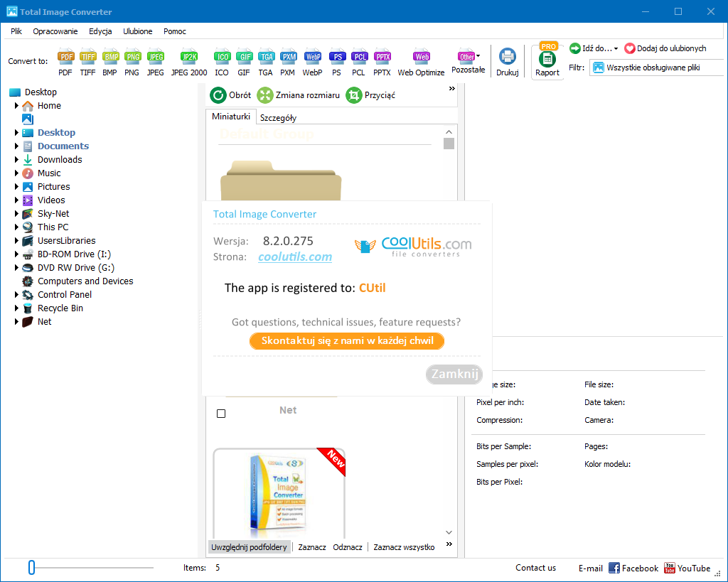Open YouTube link in status bar

687,568
